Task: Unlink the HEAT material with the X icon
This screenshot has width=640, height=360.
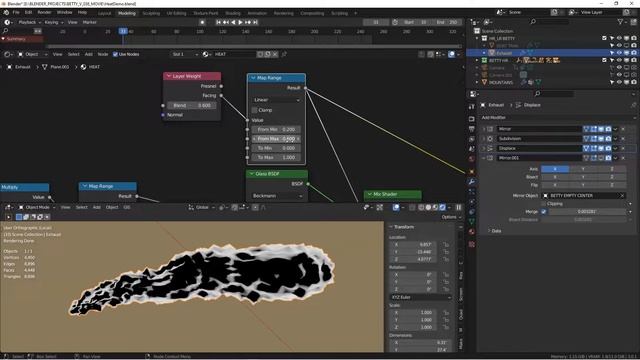Action: point(275,54)
